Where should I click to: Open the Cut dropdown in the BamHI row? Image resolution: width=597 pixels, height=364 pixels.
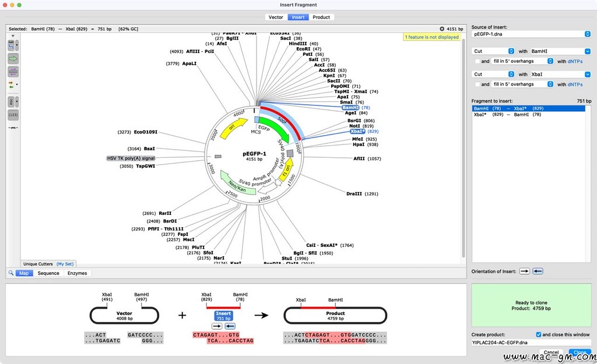493,51
